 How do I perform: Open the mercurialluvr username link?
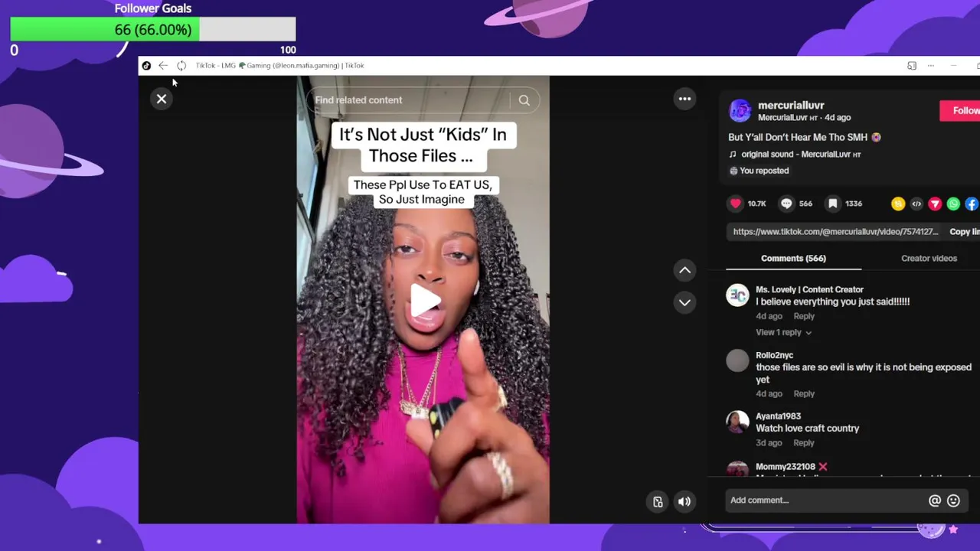(791, 106)
